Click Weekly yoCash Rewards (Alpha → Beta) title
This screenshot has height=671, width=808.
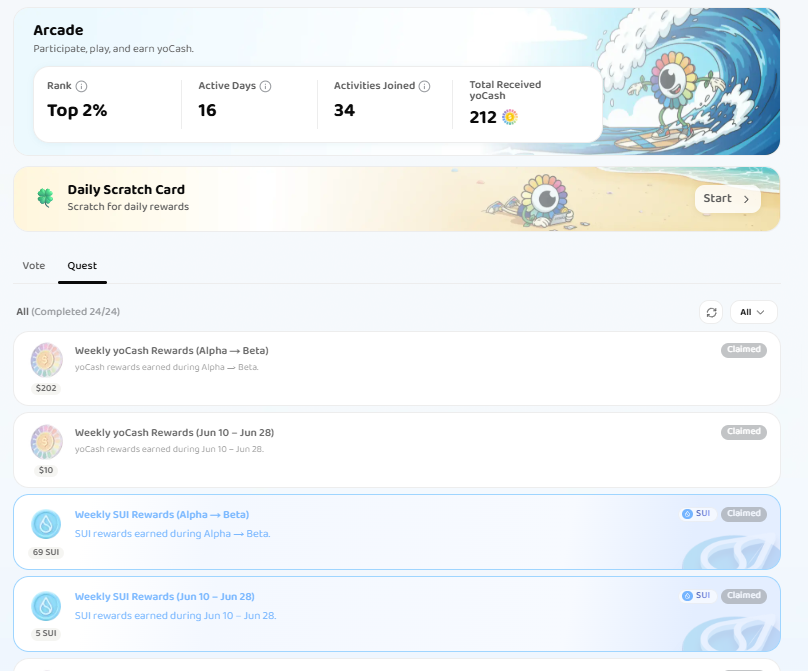coord(172,351)
